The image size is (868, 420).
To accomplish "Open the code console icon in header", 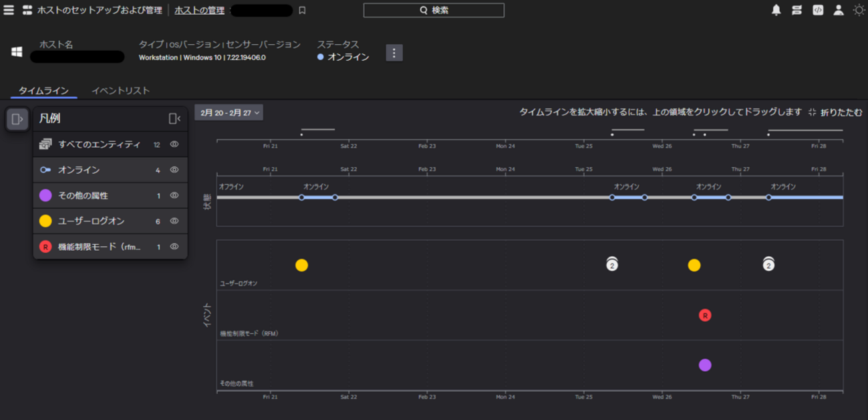I will 817,10.
